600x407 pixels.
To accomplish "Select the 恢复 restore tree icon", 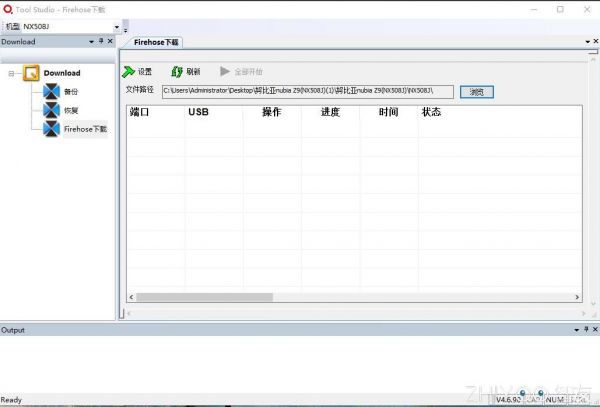I will click(52, 110).
